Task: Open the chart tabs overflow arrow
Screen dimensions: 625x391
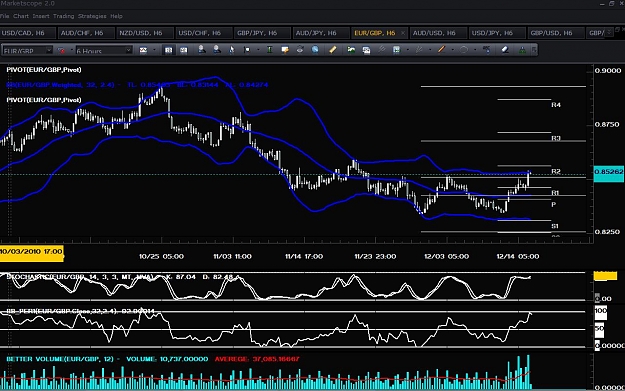Action: pyautogui.click(x=609, y=33)
